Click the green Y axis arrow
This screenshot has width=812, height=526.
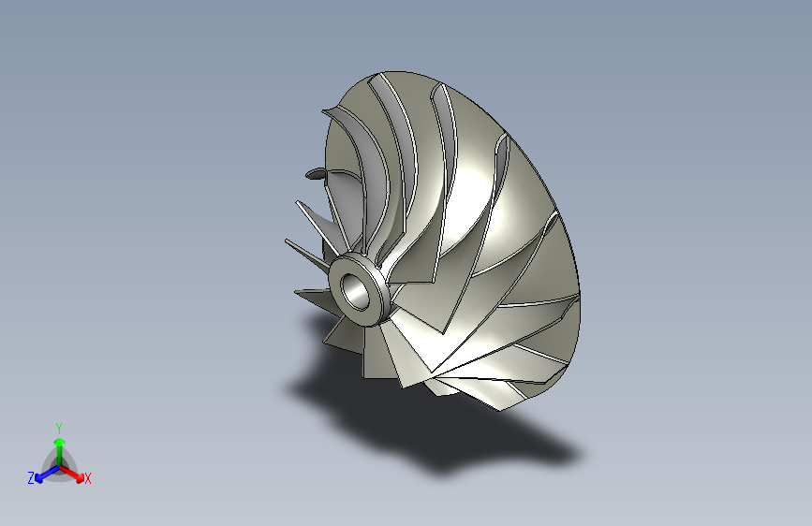[x=59, y=451]
